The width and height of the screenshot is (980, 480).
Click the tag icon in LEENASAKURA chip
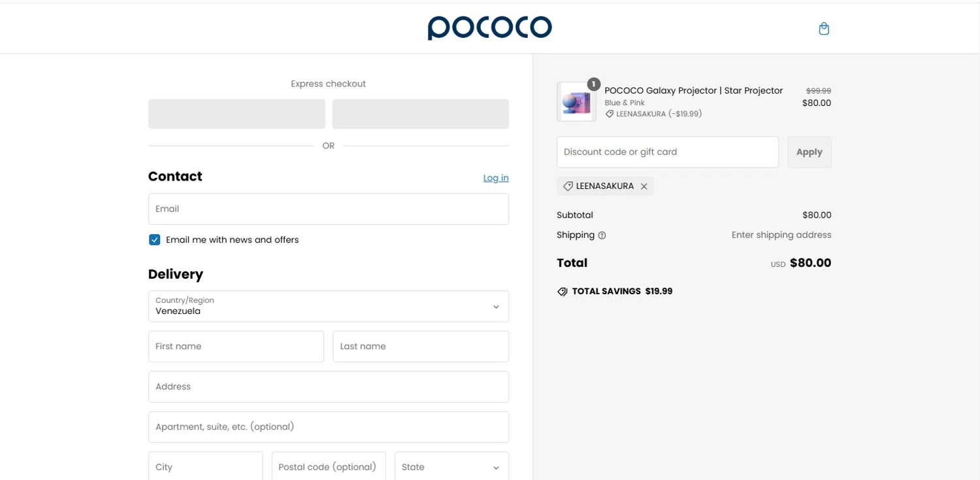point(568,186)
